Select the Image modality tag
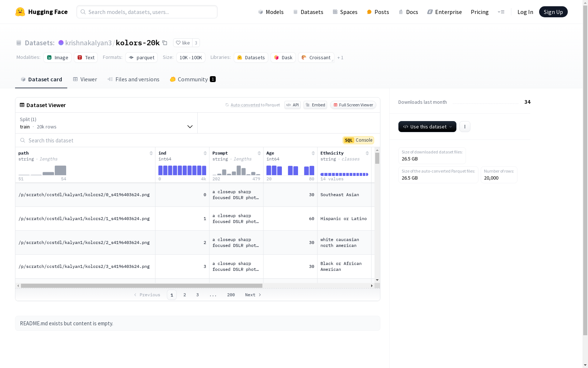 tap(58, 57)
